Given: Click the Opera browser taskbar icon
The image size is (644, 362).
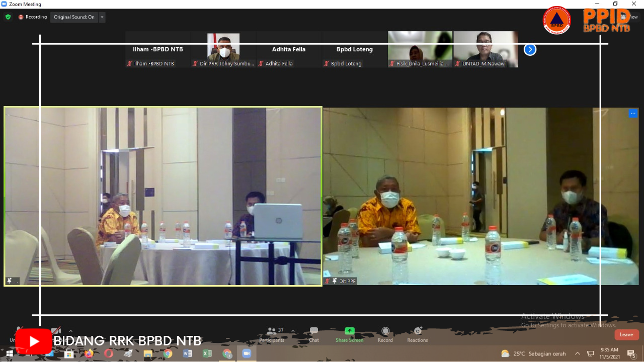Looking at the screenshot, I should coord(108,353).
